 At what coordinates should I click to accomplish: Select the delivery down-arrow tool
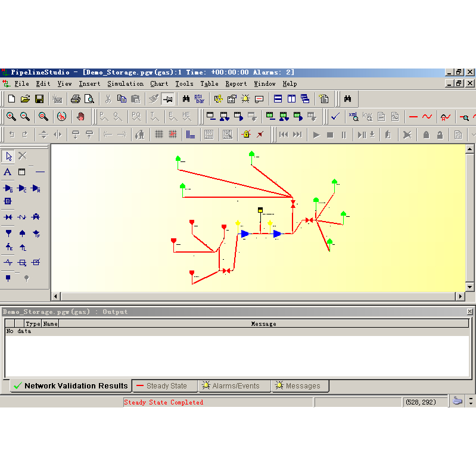point(8,233)
